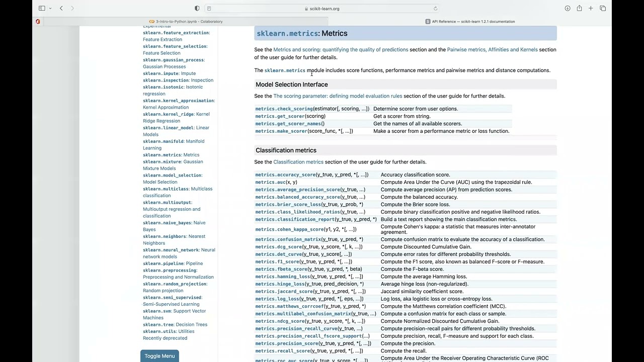Switch to API Reference scikit-learn tab
The height and width of the screenshot is (362, 644).
(470, 22)
